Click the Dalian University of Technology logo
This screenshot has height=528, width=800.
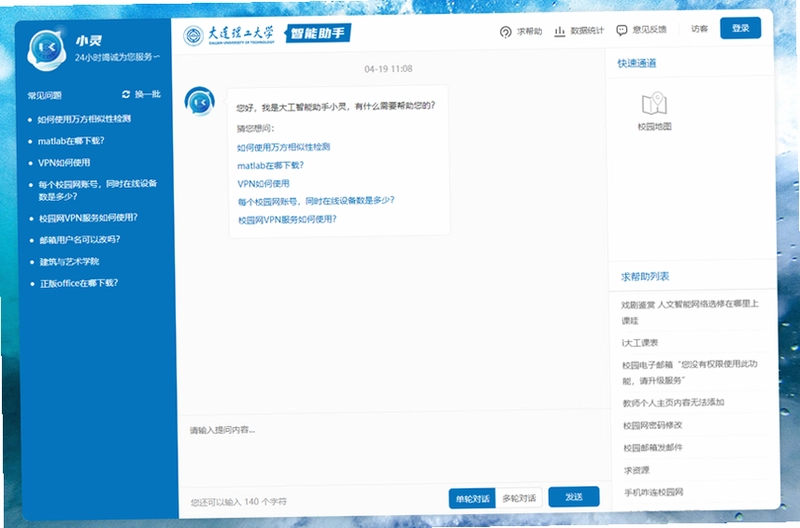click(193, 36)
